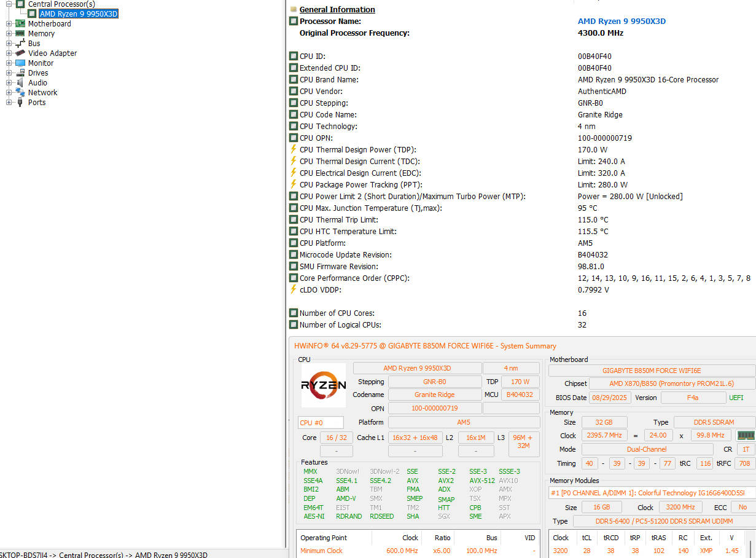Open the memory module selector showing Colorful Technology
Screen dimensions: 756x558
pos(652,493)
